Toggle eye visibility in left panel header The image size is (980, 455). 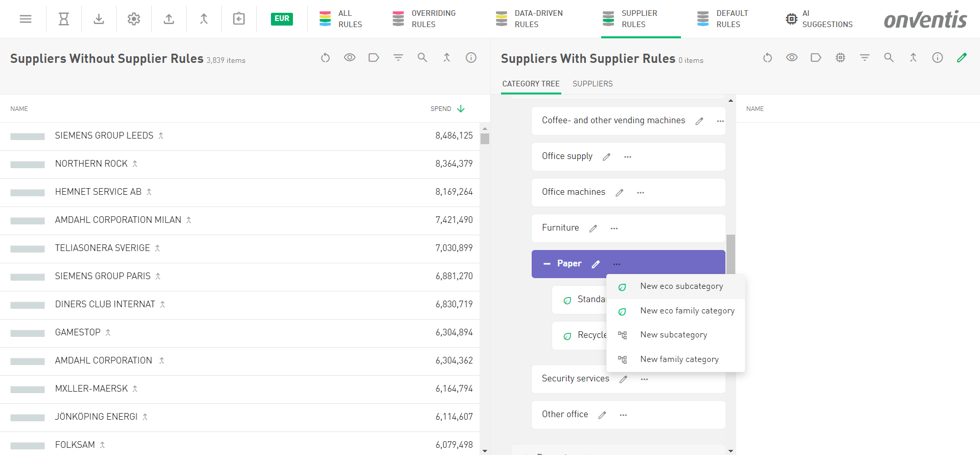(350, 58)
